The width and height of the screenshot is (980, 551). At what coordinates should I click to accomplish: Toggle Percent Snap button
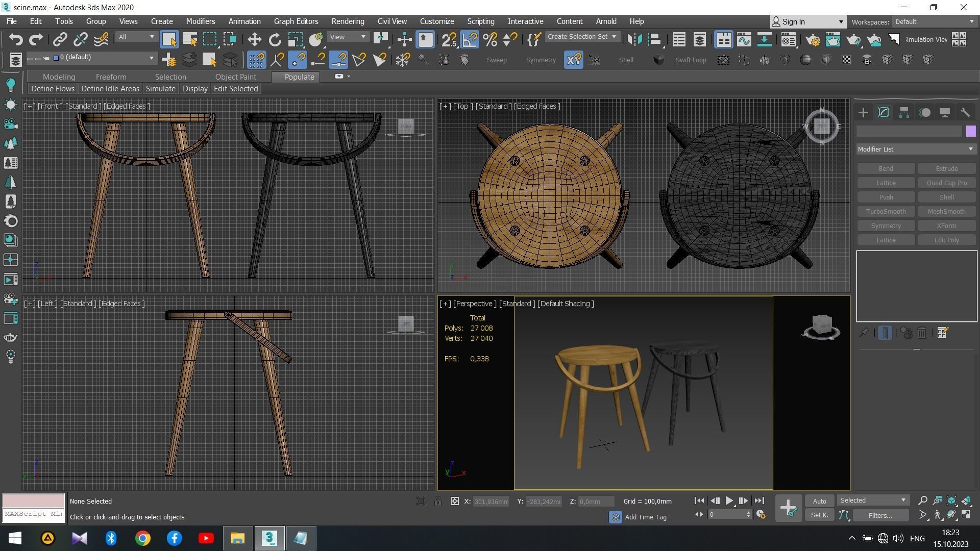[x=490, y=39]
